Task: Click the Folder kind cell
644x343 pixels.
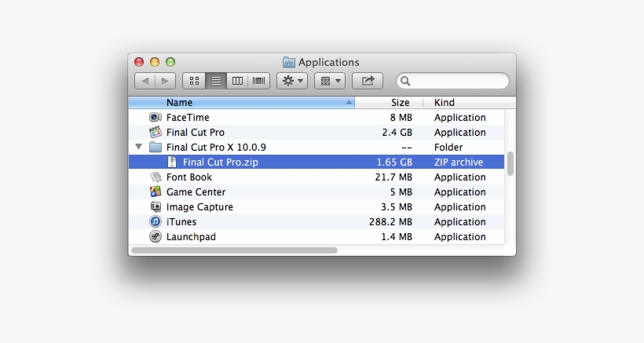Action: [x=448, y=147]
